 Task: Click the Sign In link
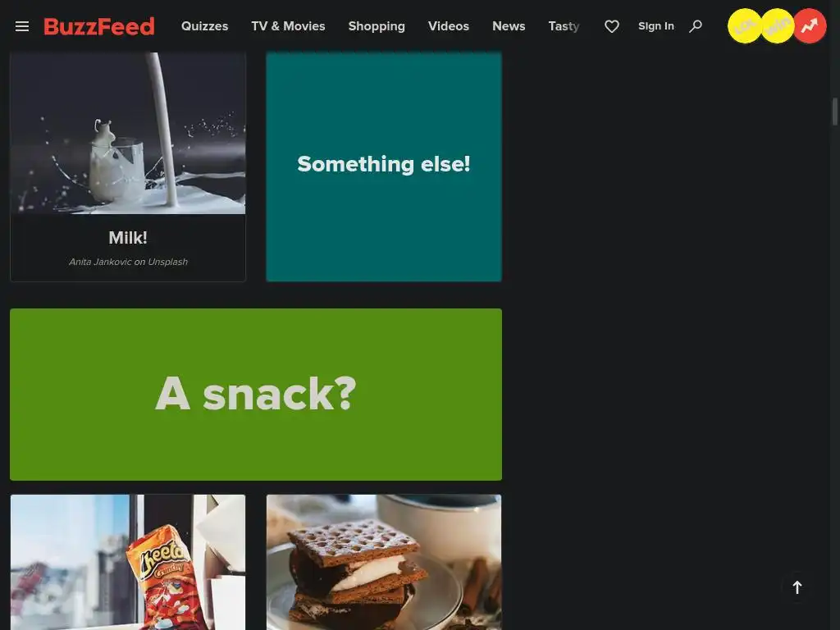pos(656,26)
